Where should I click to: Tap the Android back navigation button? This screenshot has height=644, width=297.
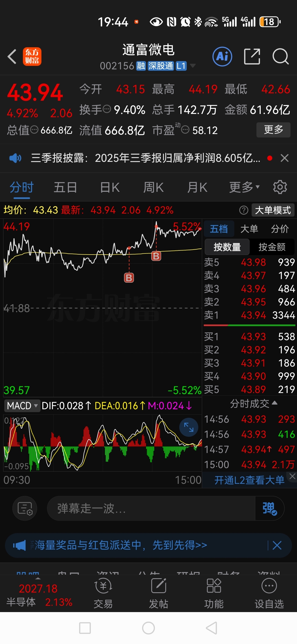tap(212, 628)
